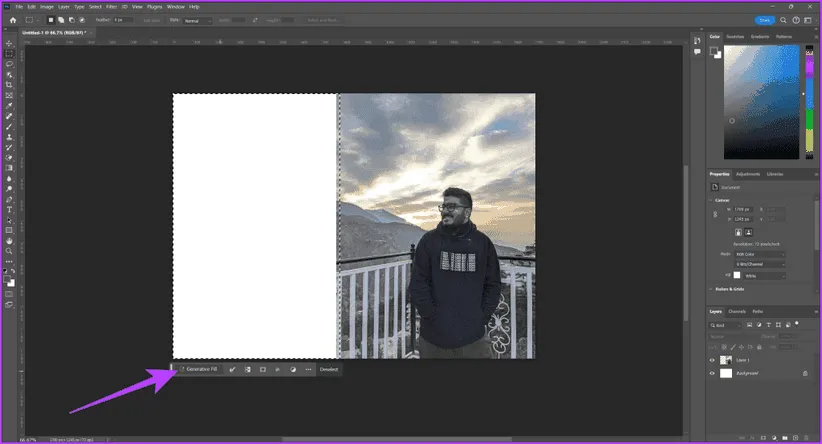Hide the Layer 1 layer visibility
Image resolution: width=822 pixels, height=444 pixels.
(712, 359)
